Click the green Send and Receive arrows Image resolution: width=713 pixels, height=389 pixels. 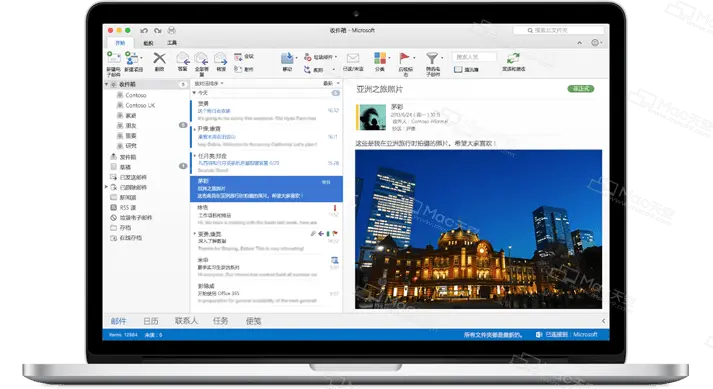[x=513, y=58]
